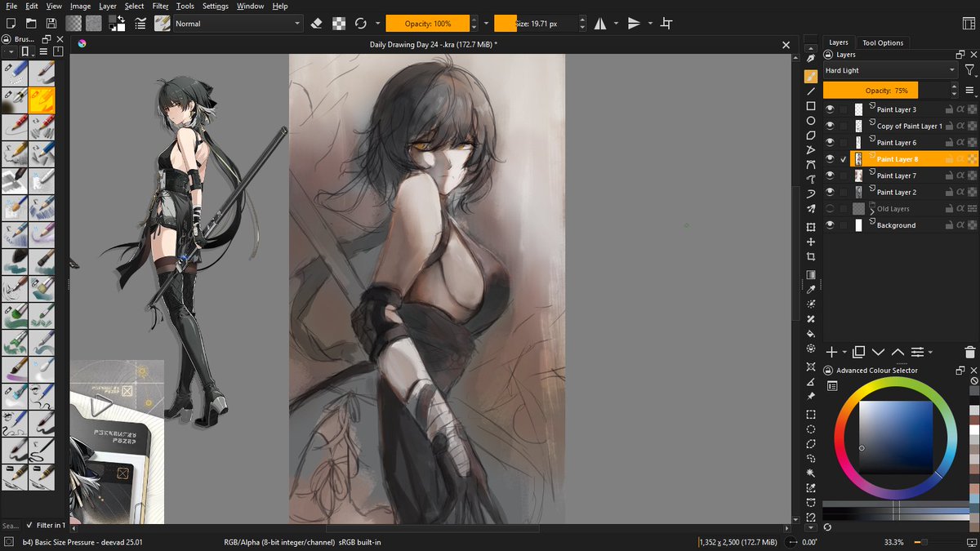Adjust the brush Opacity 100% slider
Screen dimensions: 980x551
428,24
